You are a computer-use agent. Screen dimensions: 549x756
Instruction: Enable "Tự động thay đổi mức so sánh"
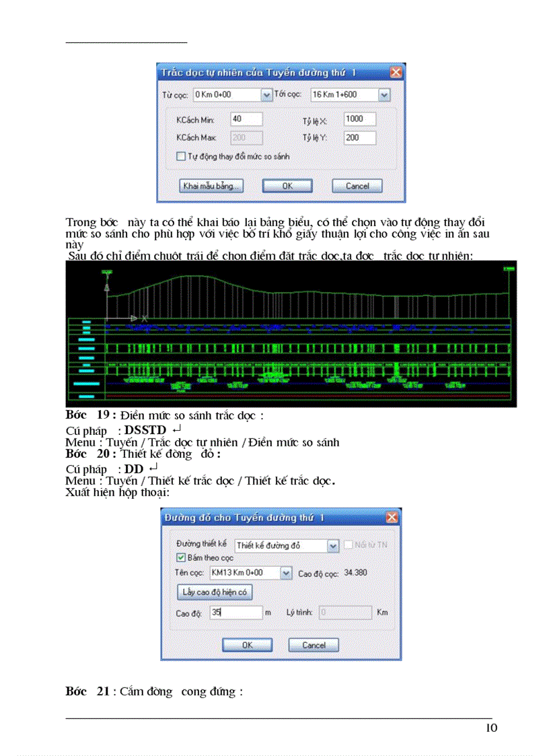(x=180, y=156)
